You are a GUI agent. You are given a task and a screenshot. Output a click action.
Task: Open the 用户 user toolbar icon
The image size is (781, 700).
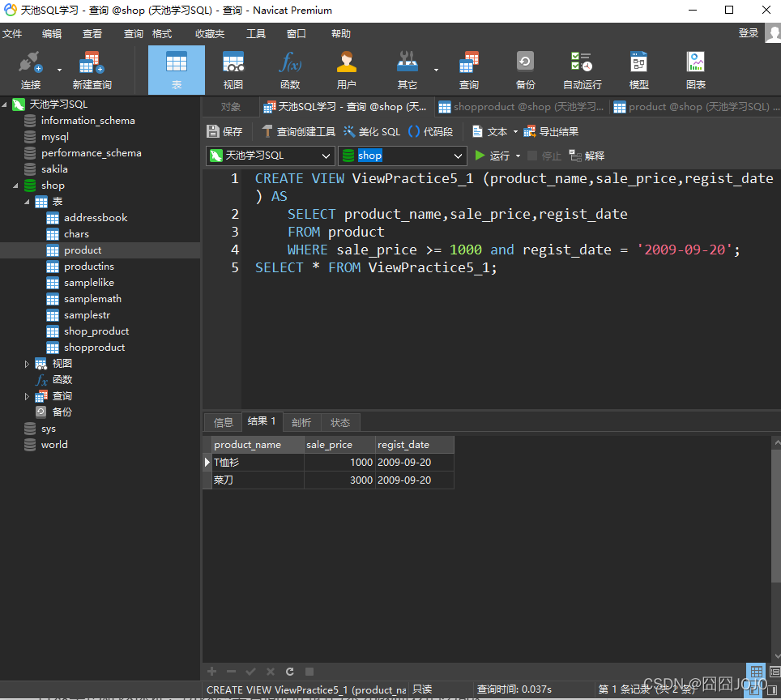click(346, 70)
